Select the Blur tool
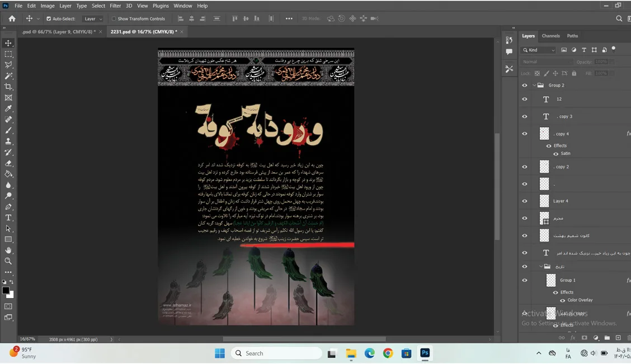 point(8,185)
